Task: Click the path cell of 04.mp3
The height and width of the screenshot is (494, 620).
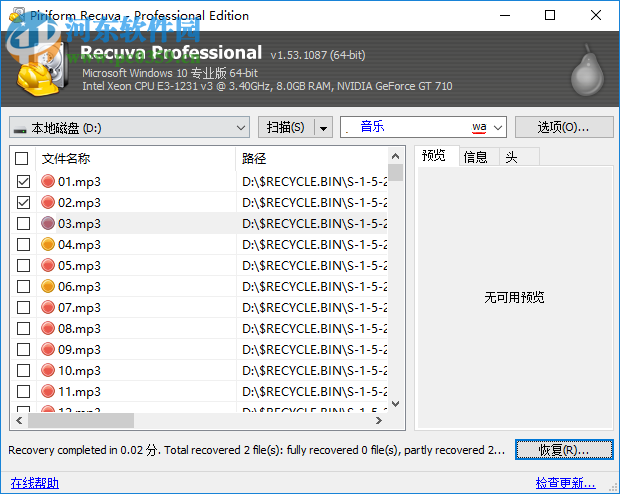Action: tap(312, 244)
